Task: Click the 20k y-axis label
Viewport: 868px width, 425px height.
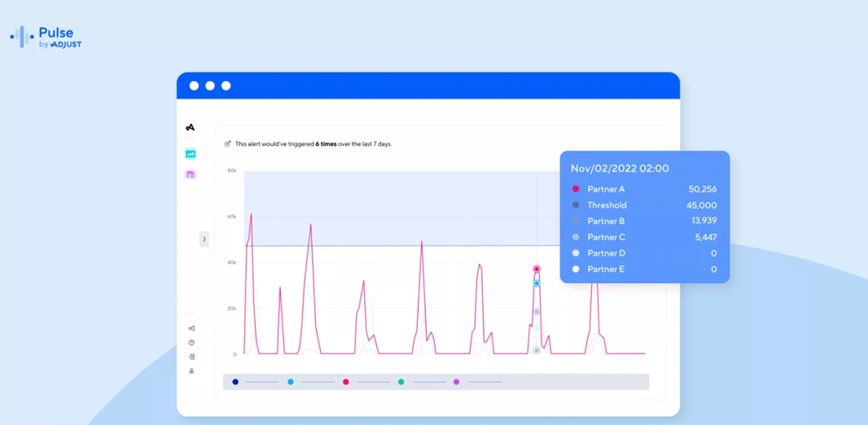Action: point(232,309)
